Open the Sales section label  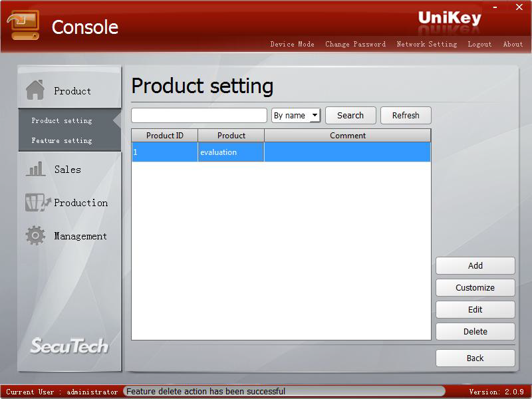68,170
